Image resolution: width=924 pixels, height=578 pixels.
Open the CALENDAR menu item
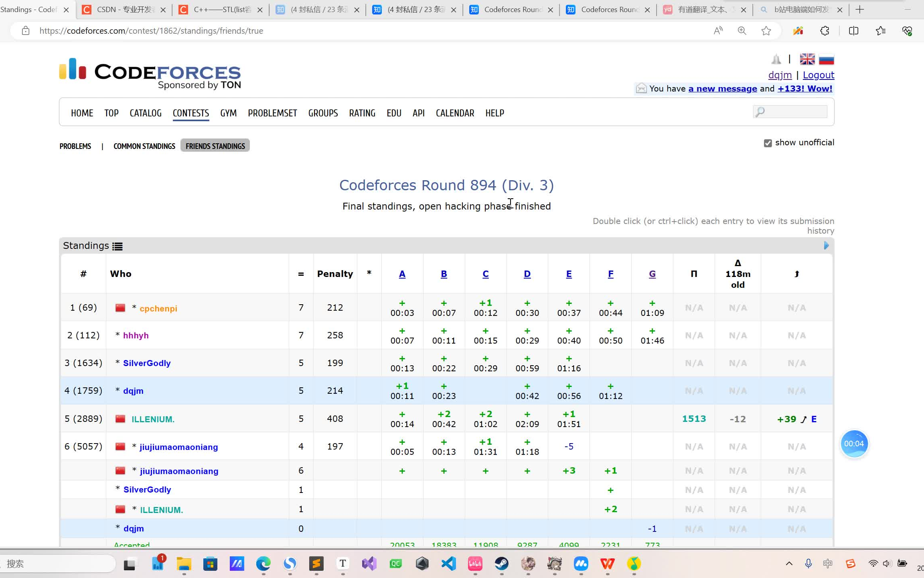(455, 113)
